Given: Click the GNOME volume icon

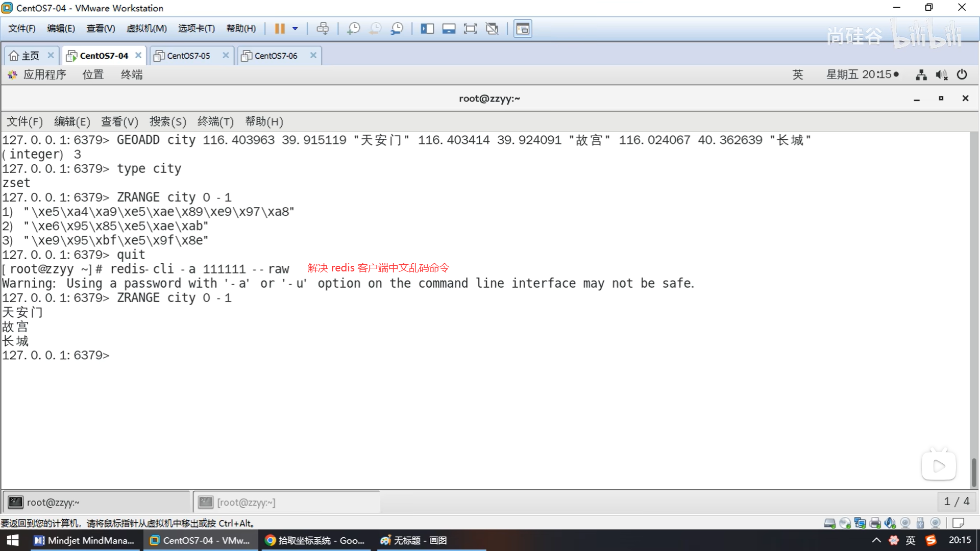Looking at the screenshot, I should point(941,75).
